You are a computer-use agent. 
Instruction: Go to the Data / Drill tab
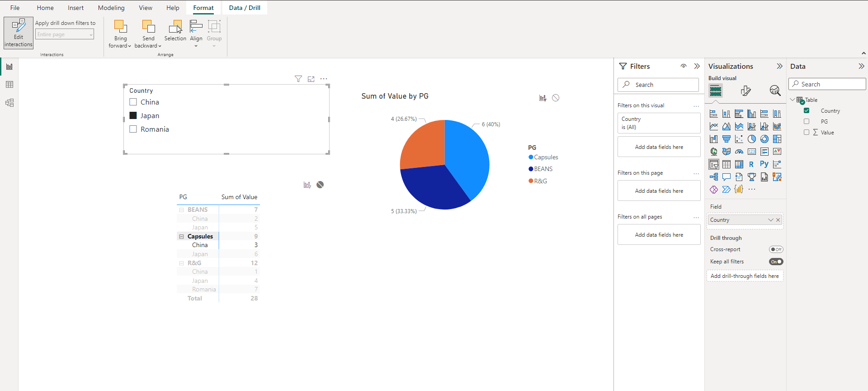point(245,8)
